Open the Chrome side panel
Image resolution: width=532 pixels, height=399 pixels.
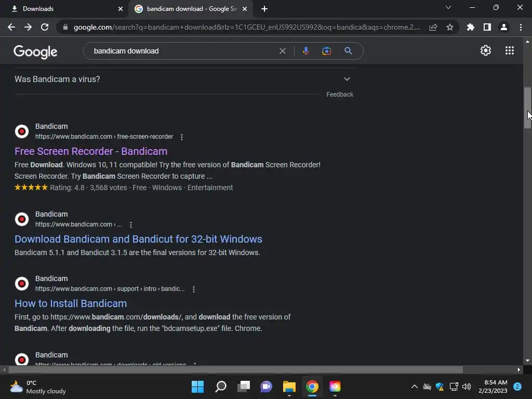click(x=487, y=27)
